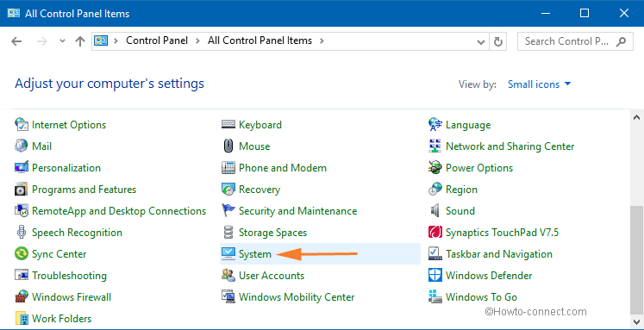Open the User Accounts link

[x=272, y=276]
